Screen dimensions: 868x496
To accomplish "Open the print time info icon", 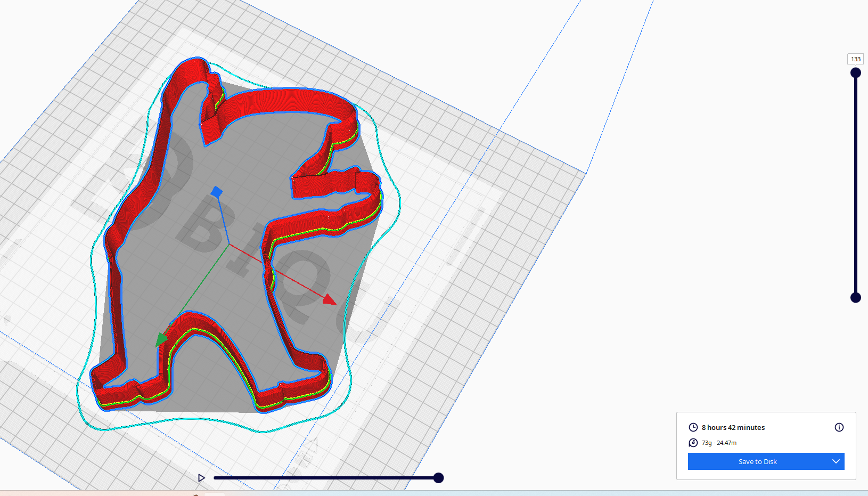I will [x=839, y=427].
